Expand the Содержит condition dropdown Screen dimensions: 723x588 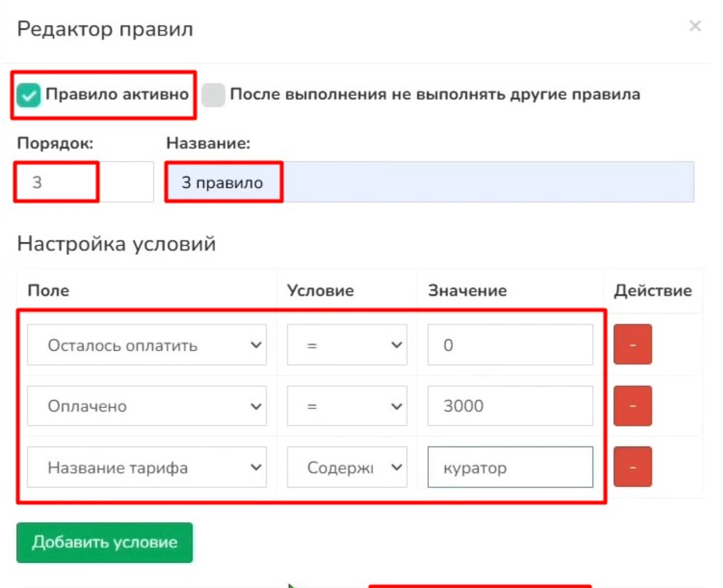(347, 467)
